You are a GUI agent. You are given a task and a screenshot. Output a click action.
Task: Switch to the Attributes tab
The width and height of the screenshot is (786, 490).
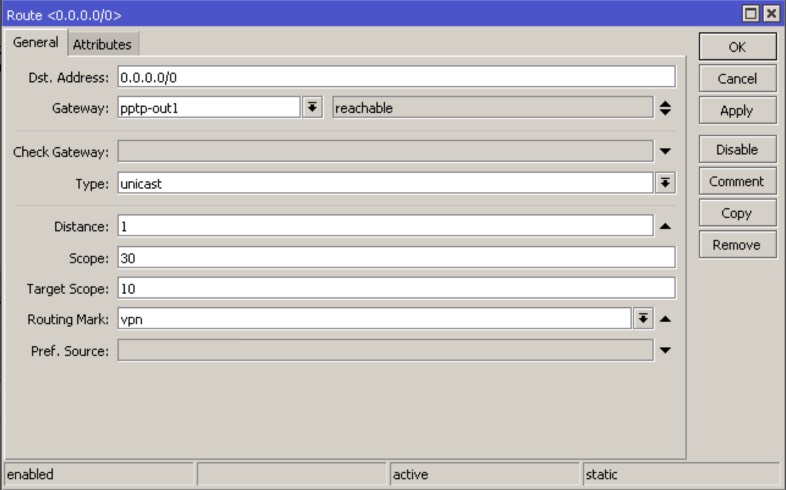click(x=105, y=44)
